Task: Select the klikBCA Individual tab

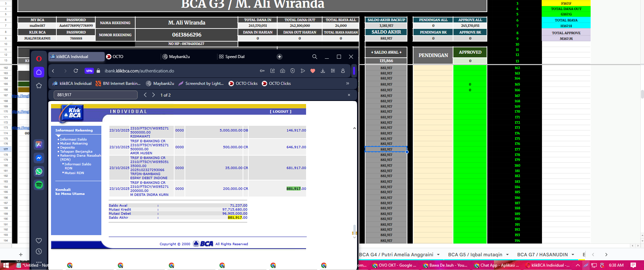Action: coord(76,57)
